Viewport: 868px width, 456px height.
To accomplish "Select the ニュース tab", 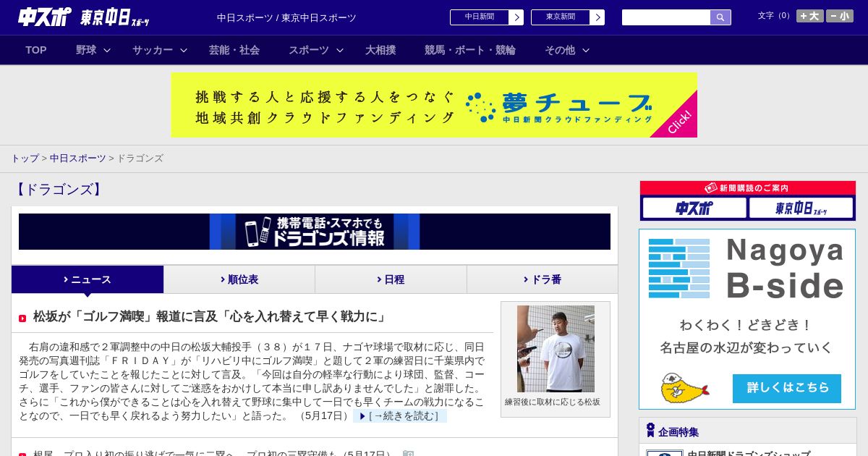I will [x=88, y=279].
